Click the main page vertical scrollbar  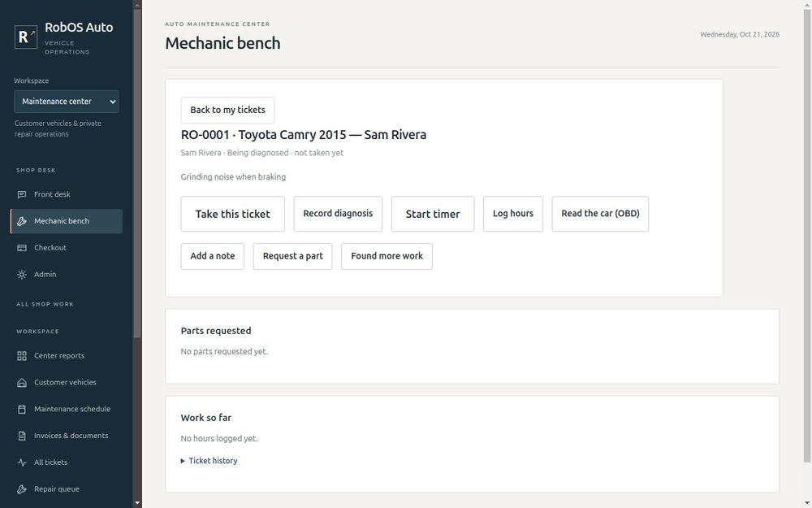point(807,236)
